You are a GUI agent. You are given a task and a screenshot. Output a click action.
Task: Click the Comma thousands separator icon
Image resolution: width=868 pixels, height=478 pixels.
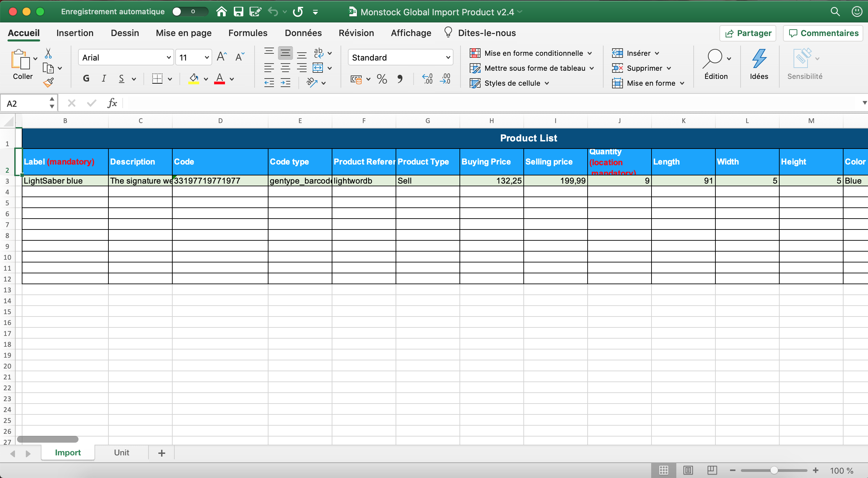(x=400, y=79)
